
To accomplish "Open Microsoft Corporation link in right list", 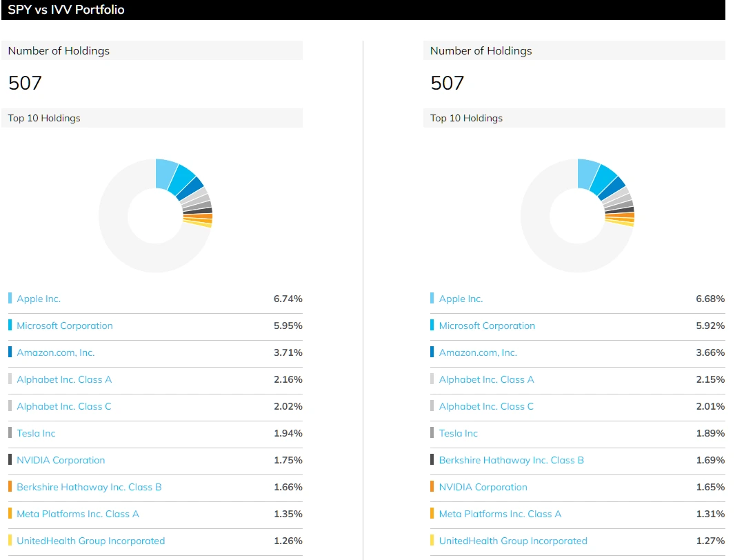I will 487,326.
